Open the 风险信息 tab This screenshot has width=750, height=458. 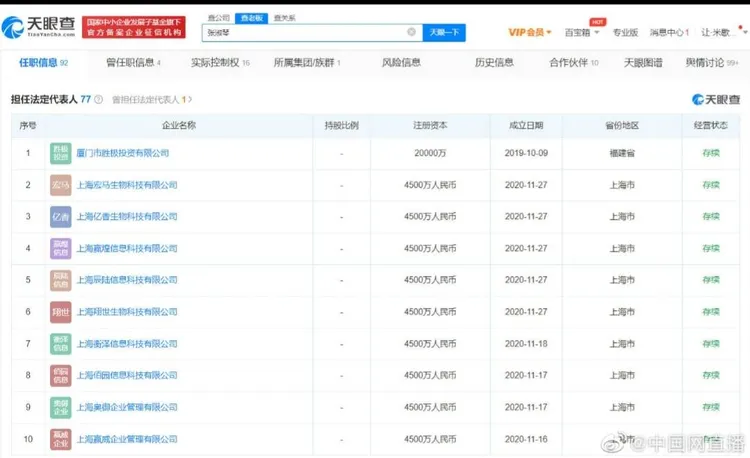point(401,63)
